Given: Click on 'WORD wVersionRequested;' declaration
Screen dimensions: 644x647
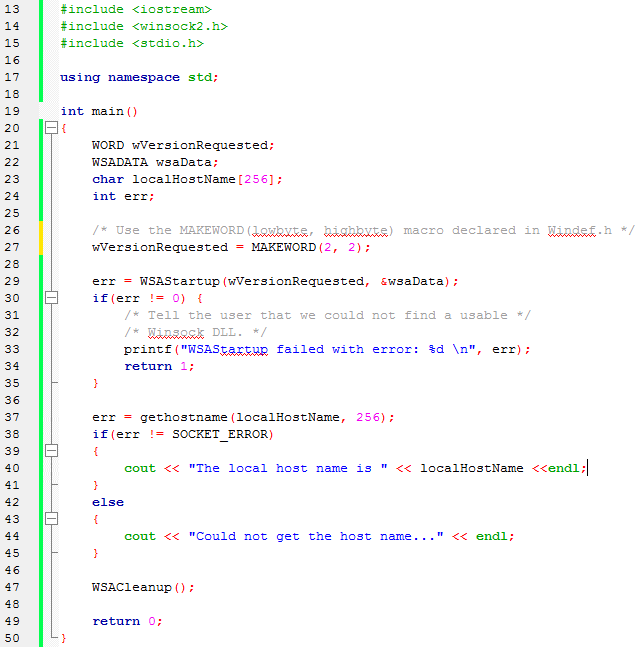Looking at the screenshot, I should point(183,145).
